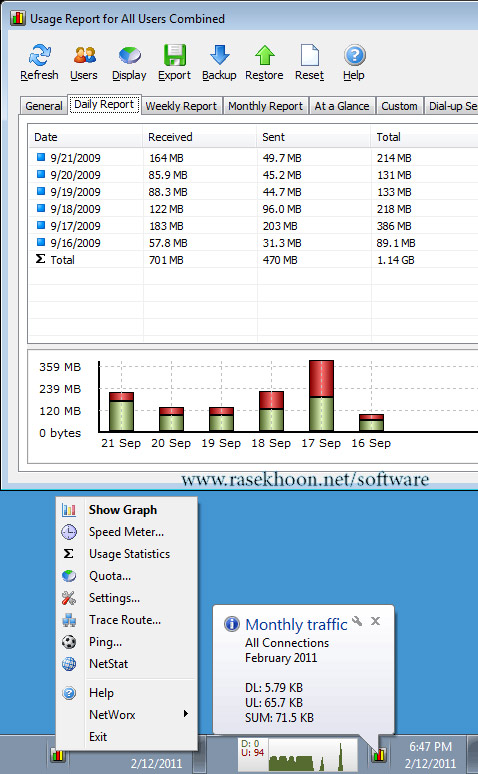Click the Refresh toolbar icon
The width and height of the screenshot is (478, 774).
tap(40, 55)
